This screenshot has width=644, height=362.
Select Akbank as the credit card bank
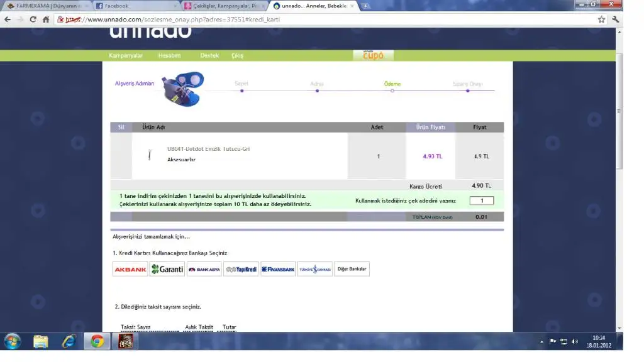(130, 269)
